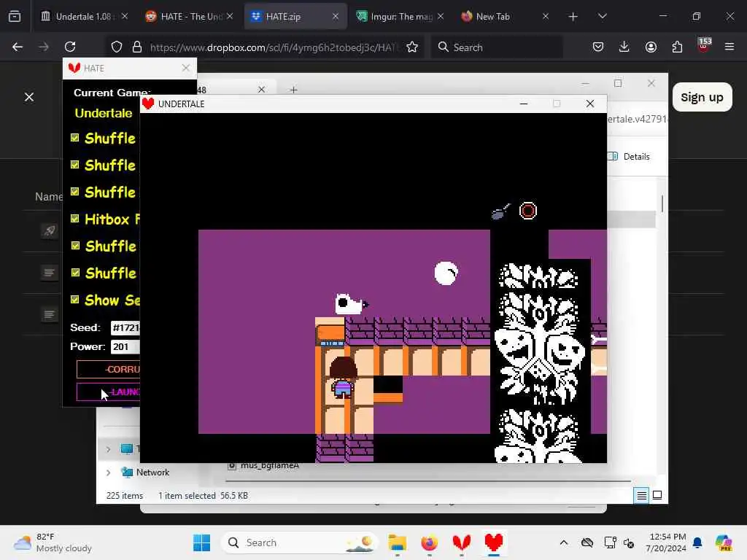Screen dimensions: 747x560
Task: Switch to the HATE - The Und tab
Action: pyautogui.click(x=190, y=17)
